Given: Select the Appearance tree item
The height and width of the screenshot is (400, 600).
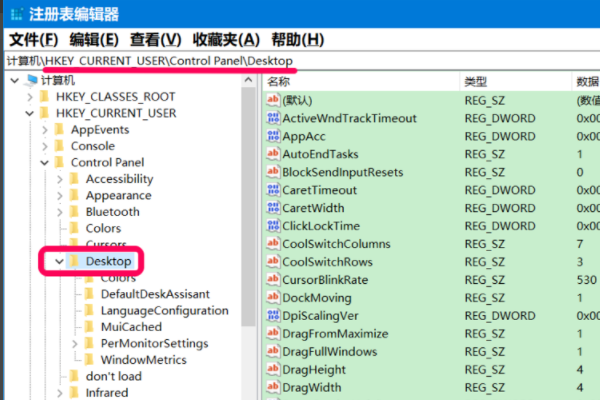Looking at the screenshot, I should pos(119,196).
